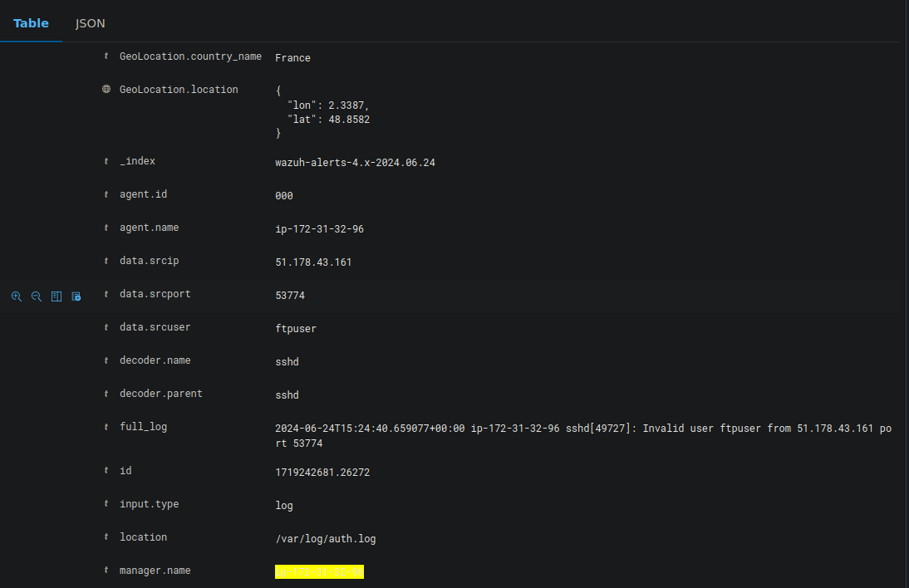Click the decoder.name value sshd

pos(287,362)
